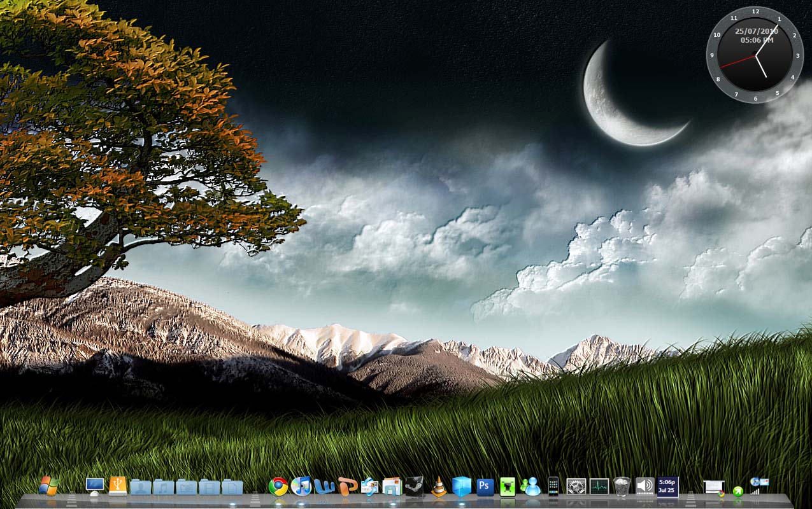Open Photoshop from the dock
This screenshot has width=812, height=509.
485,487
